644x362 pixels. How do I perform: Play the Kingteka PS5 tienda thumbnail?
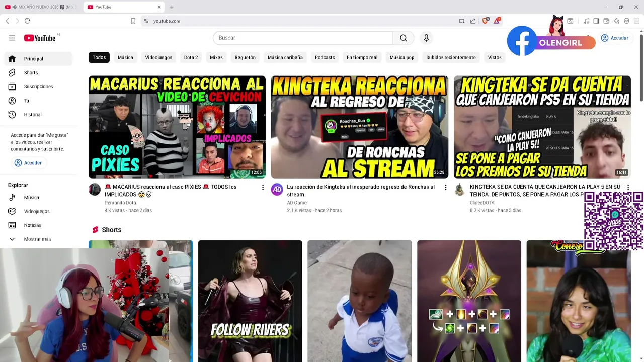(542, 127)
